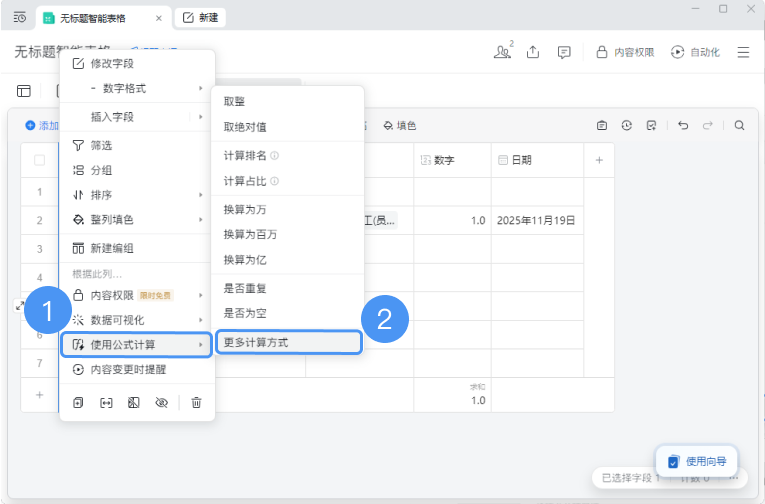765x504 pixels.
Task: Undo the last action
Action: (683, 126)
